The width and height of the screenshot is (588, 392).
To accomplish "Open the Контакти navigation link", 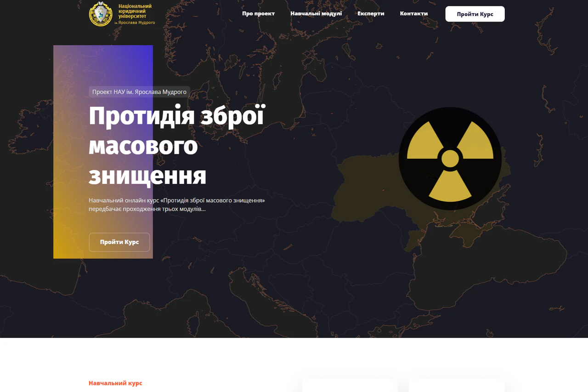I will pos(413,14).
